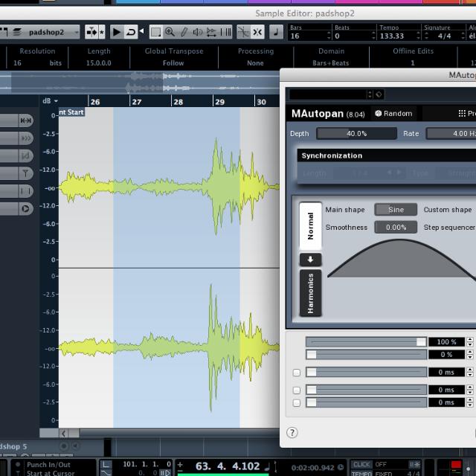Click the down arrow expander above Harmonics

click(x=310, y=260)
